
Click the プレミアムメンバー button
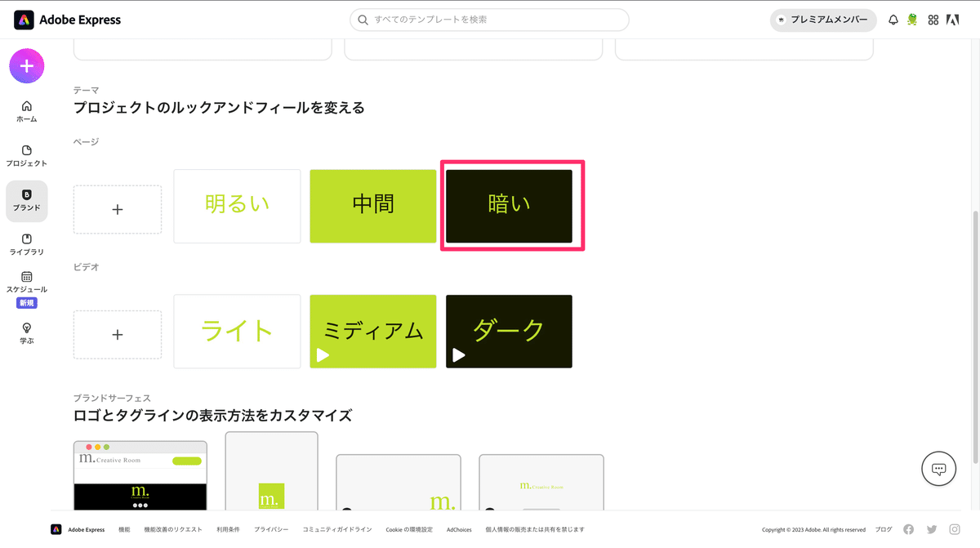(x=823, y=20)
